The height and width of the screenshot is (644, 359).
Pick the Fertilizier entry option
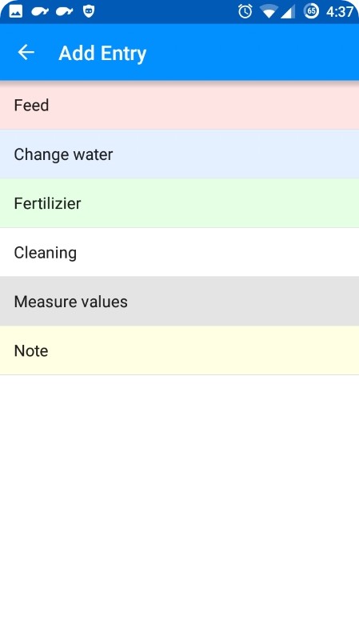pos(179,203)
